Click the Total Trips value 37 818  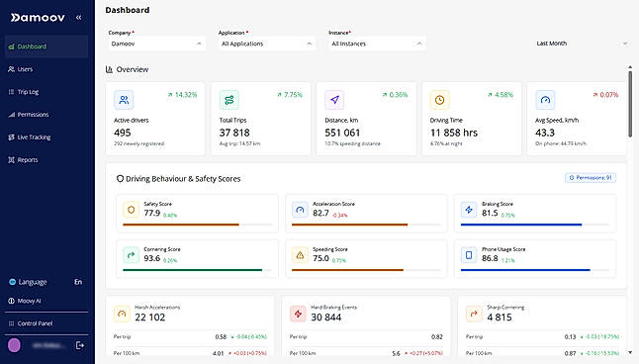pyautogui.click(x=234, y=133)
